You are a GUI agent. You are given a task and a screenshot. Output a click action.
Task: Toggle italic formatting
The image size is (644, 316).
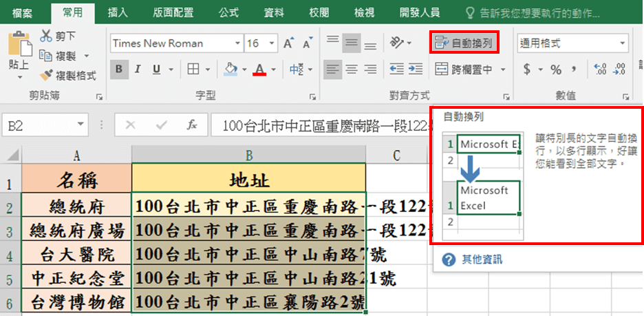[137, 70]
